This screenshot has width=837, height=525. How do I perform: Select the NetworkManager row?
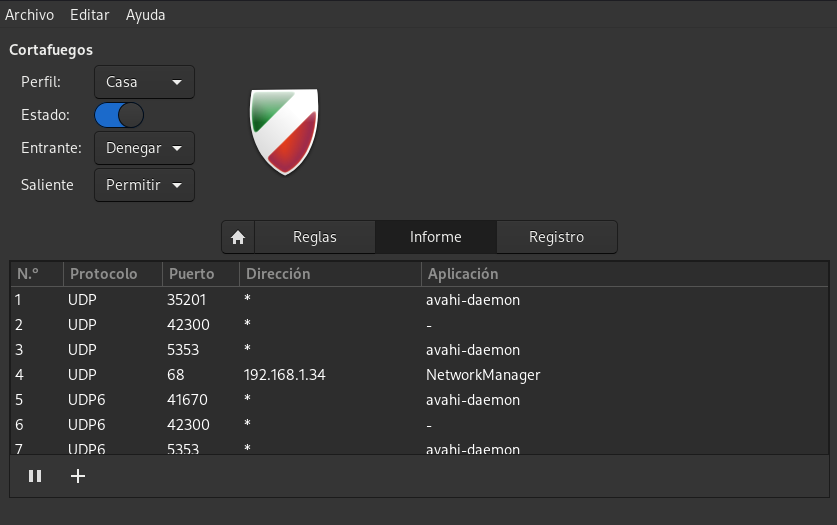pyautogui.click(x=419, y=375)
